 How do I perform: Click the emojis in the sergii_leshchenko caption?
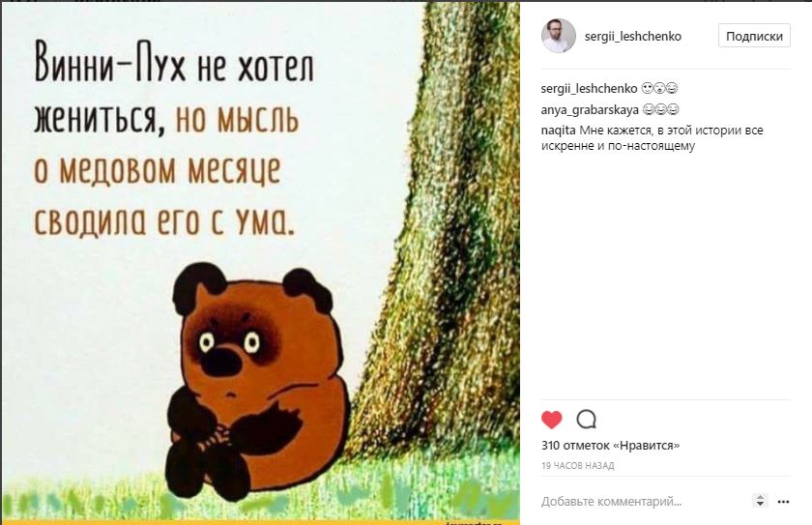click(x=659, y=89)
